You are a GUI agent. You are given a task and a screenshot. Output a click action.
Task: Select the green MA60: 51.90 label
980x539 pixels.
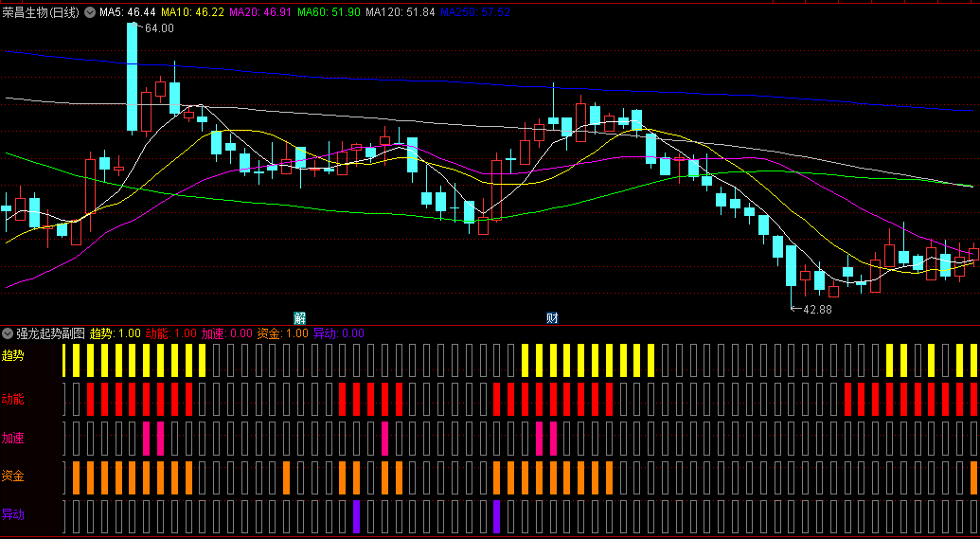click(x=329, y=12)
